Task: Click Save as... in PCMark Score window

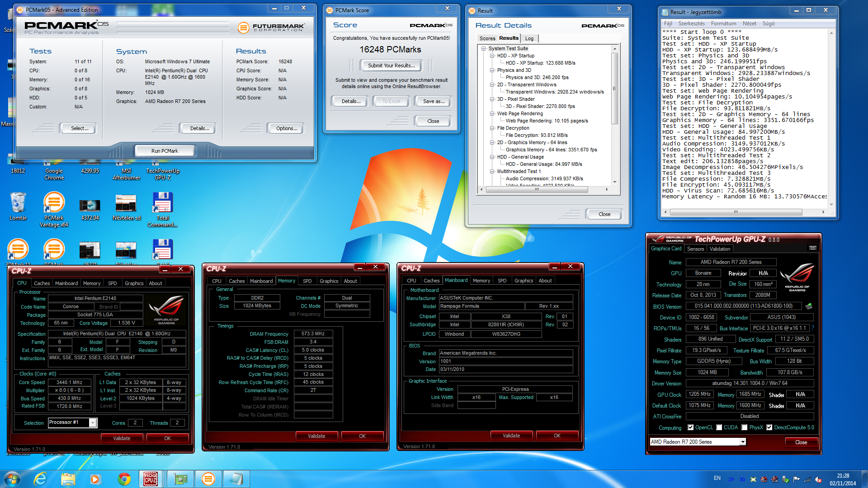Action: 434,101
